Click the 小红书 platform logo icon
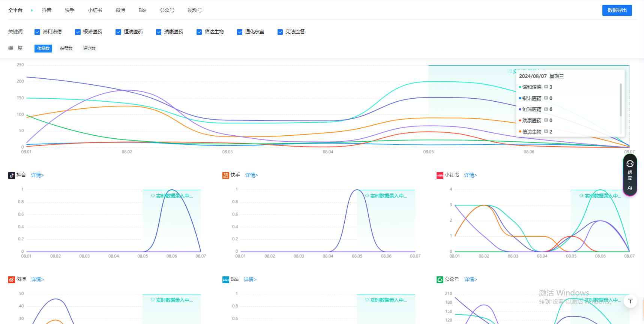The height and width of the screenshot is (324, 644). click(x=440, y=175)
